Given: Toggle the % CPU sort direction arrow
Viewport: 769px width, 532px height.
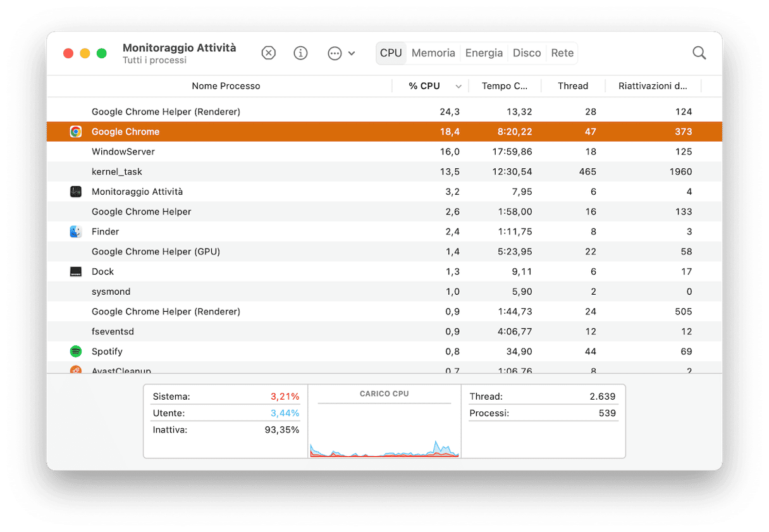Looking at the screenshot, I should pyautogui.click(x=458, y=86).
